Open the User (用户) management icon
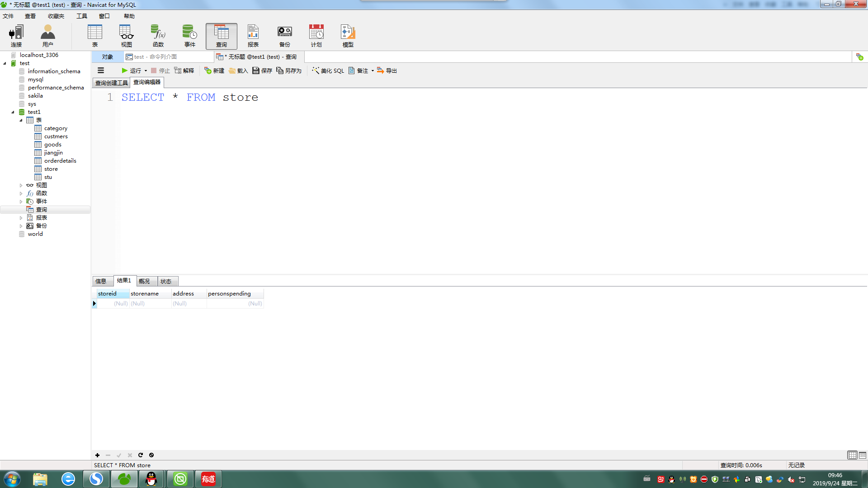The height and width of the screenshot is (488, 868). pyautogui.click(x=48, y=36)
